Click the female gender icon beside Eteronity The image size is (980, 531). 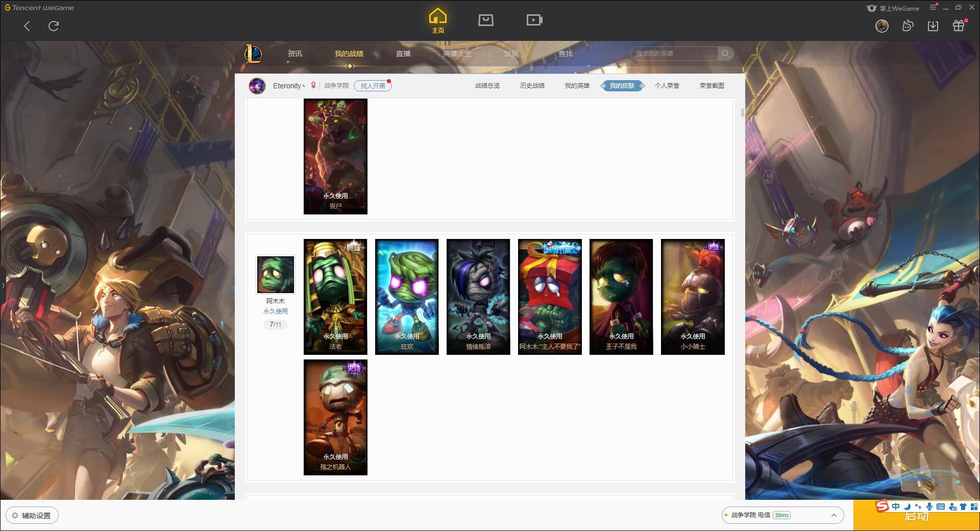[313, 86]
